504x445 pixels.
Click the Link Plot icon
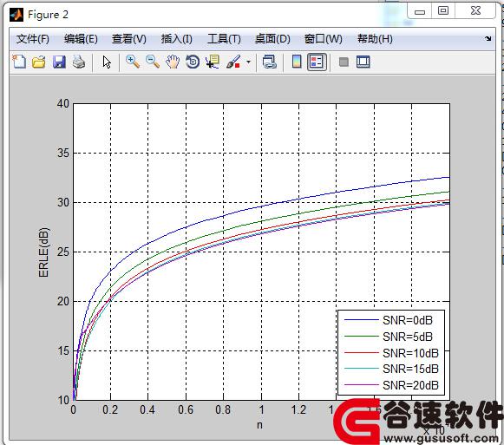tap(269, 62)
